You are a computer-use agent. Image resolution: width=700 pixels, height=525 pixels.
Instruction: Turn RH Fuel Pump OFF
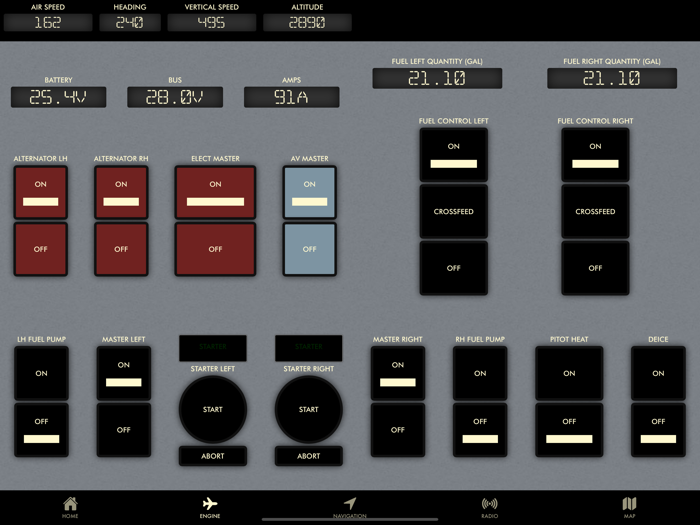pyautogui.click(x=480, y=430)
